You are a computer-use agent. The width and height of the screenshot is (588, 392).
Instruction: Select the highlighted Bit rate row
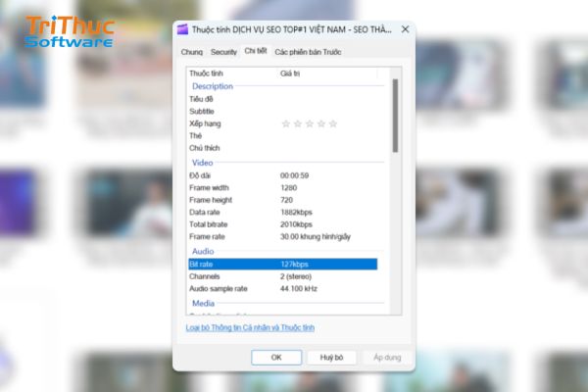tap(283, 264)
